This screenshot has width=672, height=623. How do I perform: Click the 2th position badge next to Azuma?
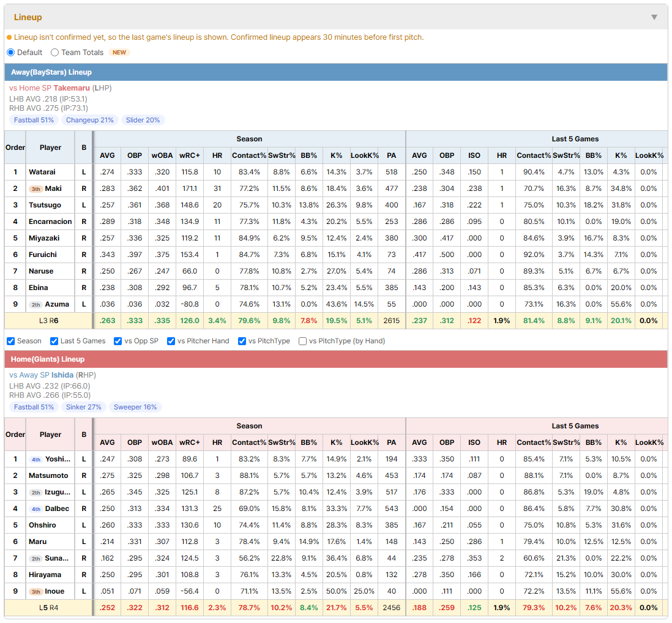point(36,305)
